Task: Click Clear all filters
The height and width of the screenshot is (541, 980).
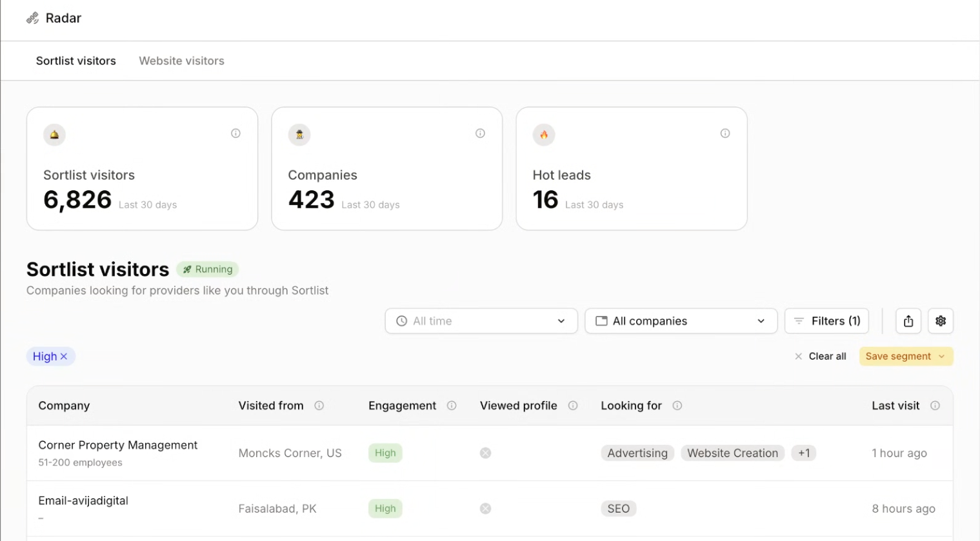Action: coord(820,357)
